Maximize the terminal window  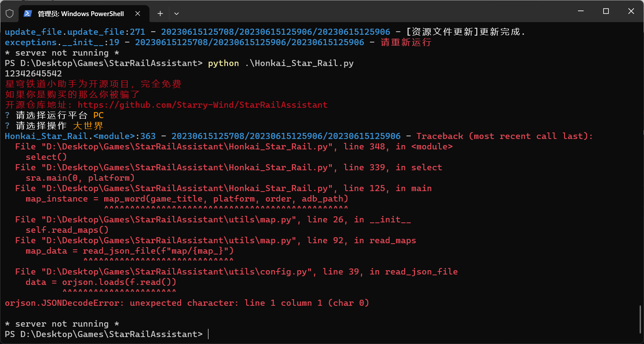coord(606,11)
